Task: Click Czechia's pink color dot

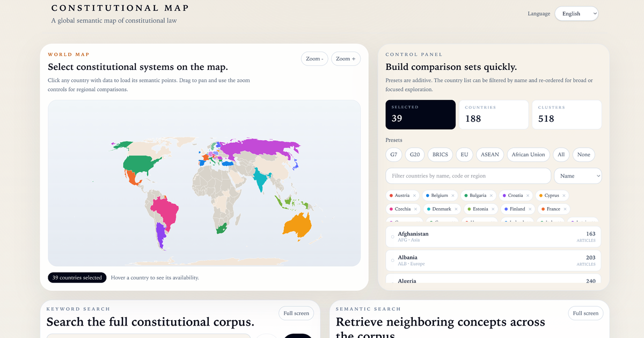Action: pos(391,209)
